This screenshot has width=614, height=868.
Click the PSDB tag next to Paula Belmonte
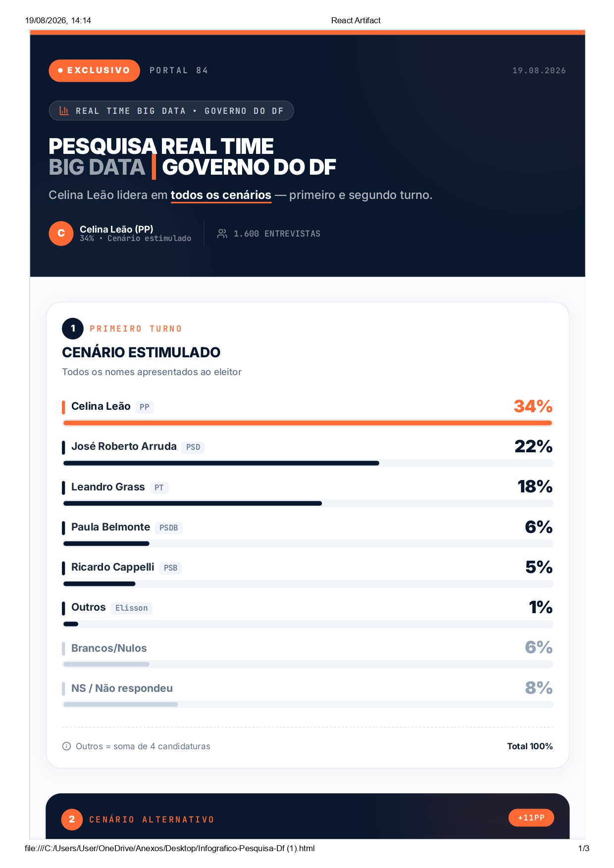pyautogui.click(x=169, y=528)
